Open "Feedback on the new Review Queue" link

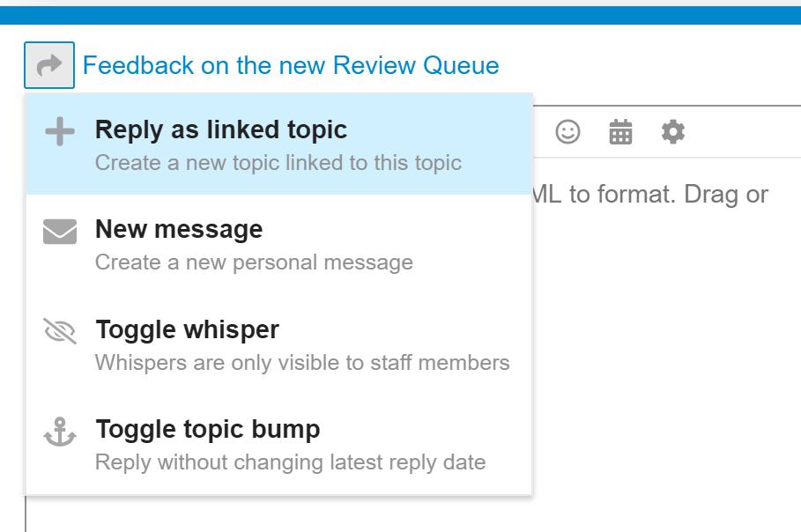[x=291, y=65]
